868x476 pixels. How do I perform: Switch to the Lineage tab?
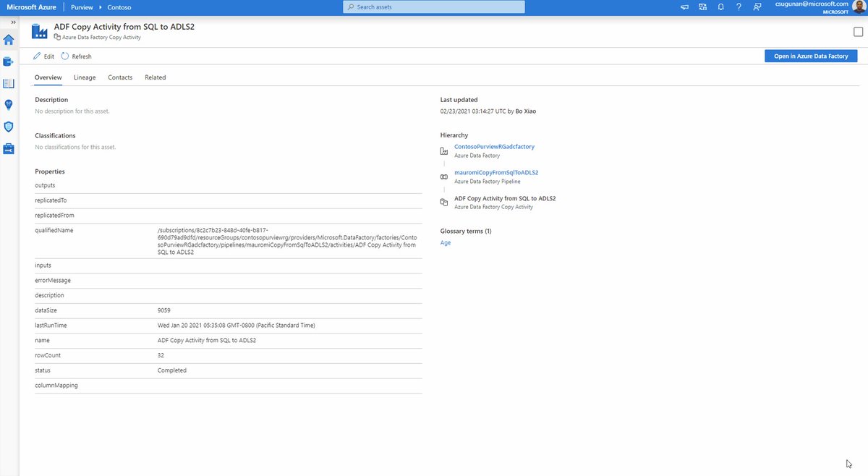pos(85,77)
